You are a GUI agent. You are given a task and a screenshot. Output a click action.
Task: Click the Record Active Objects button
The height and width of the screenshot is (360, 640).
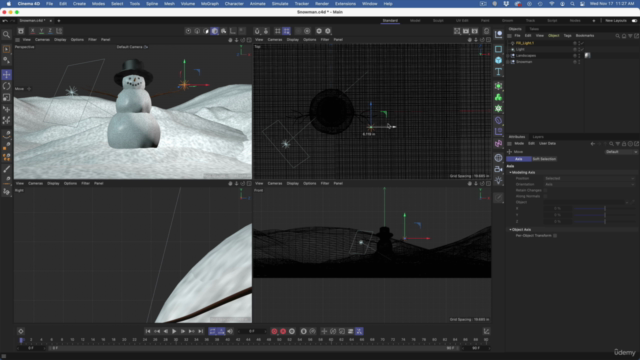click(274, 331)
